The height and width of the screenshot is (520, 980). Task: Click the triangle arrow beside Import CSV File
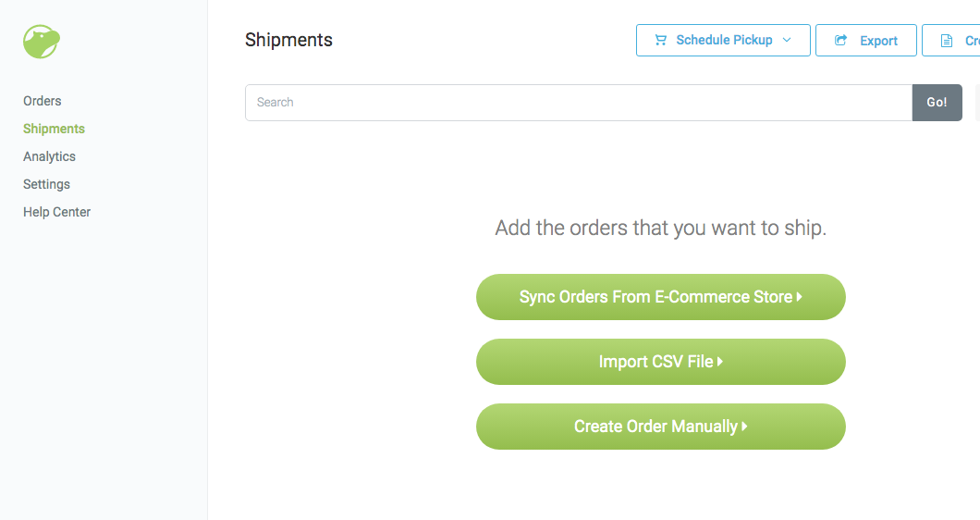[x=720, y=362]
